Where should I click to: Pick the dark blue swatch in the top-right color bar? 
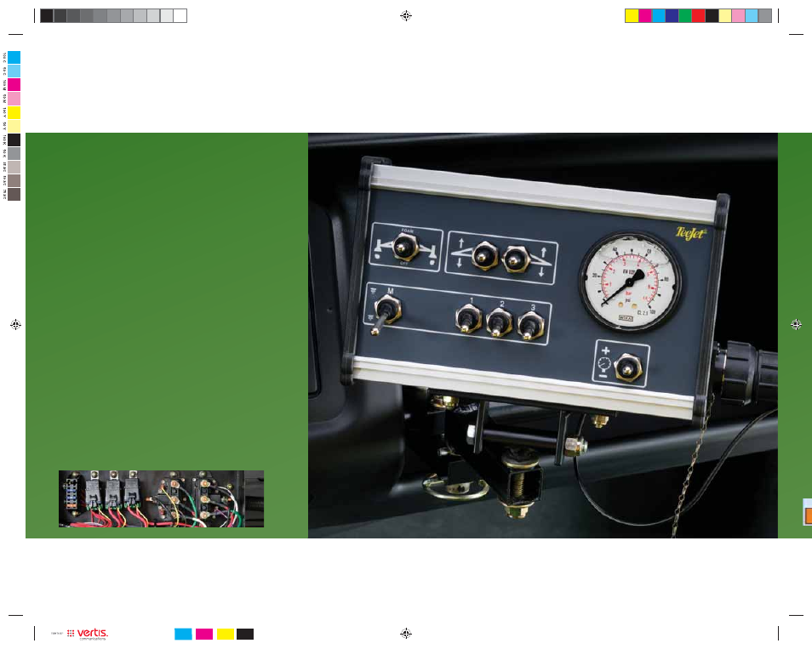[x=672, y=15]
